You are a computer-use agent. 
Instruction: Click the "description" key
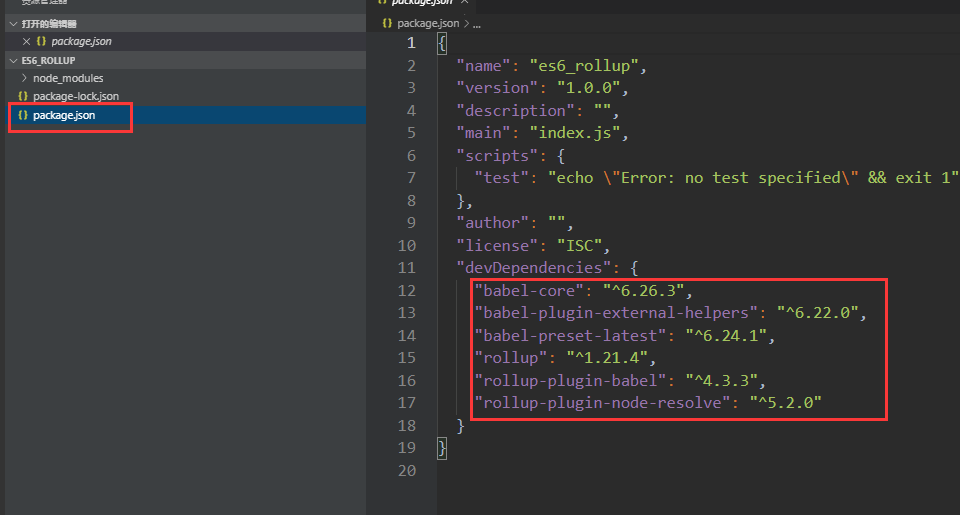click(x=515, y=110)
